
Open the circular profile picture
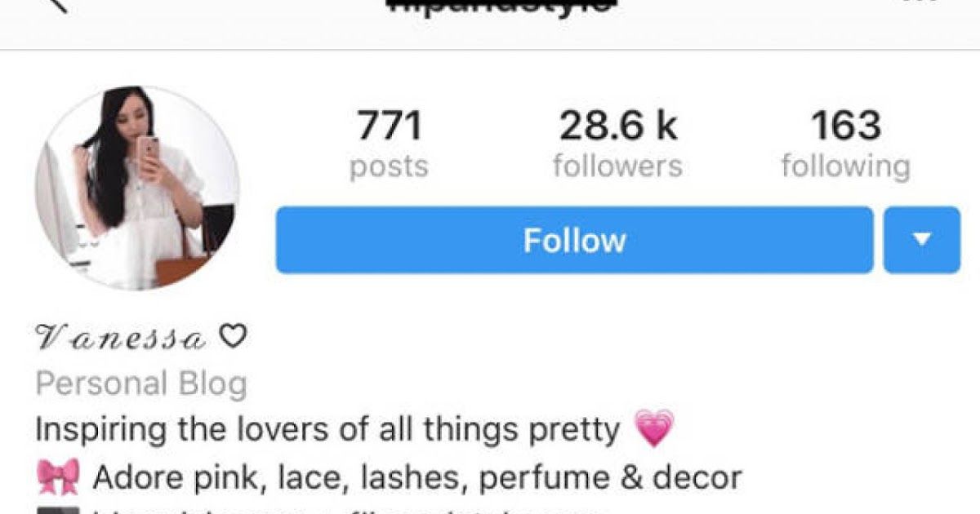137,188
